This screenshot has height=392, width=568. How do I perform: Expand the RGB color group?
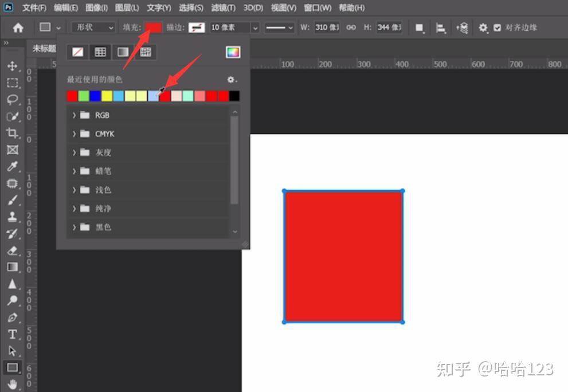click(74, 115)
